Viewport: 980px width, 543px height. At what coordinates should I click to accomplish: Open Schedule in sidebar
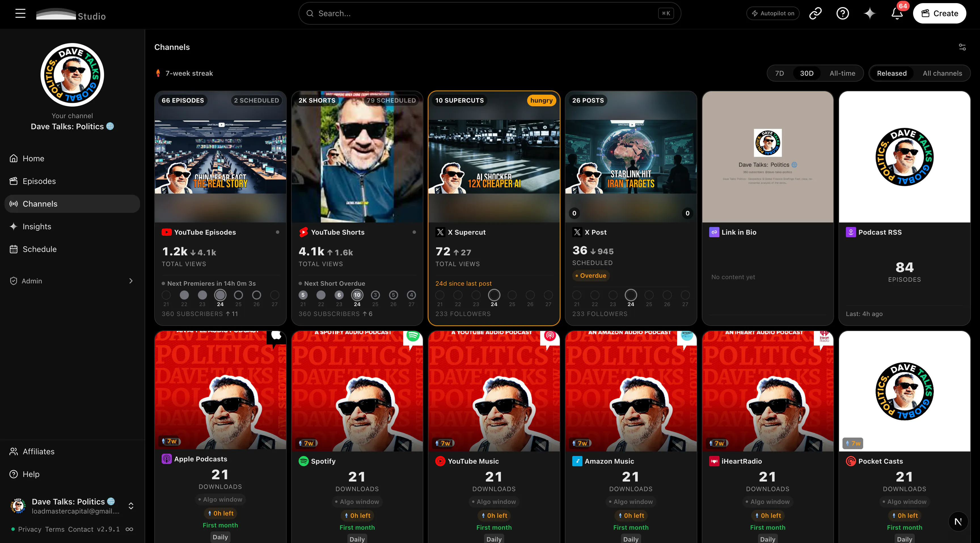[72, 249]
